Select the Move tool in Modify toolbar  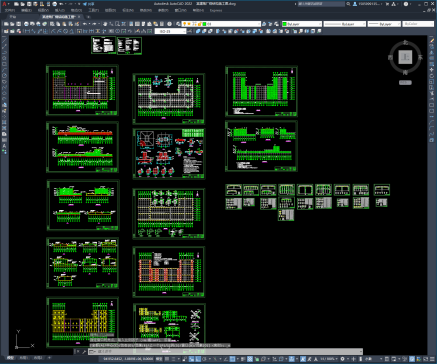coord(432,70)
